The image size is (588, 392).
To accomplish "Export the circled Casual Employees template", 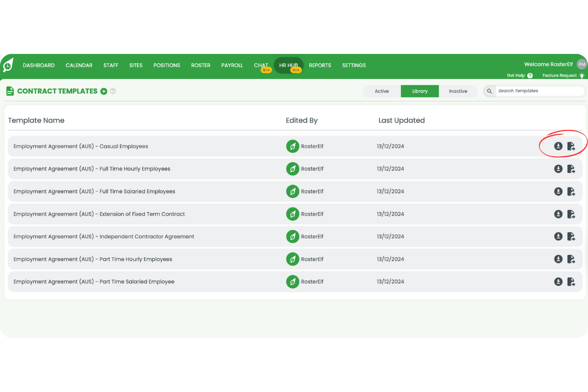I will coord(571,146).
